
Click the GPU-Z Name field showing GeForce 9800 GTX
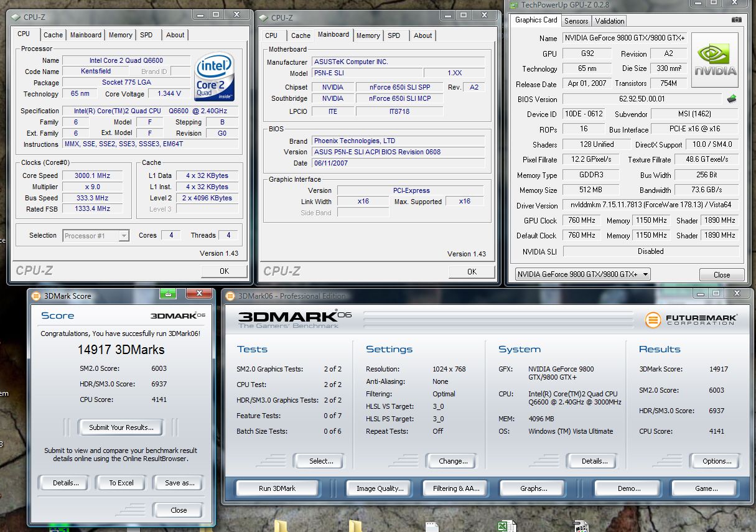[x=625, y=38]
